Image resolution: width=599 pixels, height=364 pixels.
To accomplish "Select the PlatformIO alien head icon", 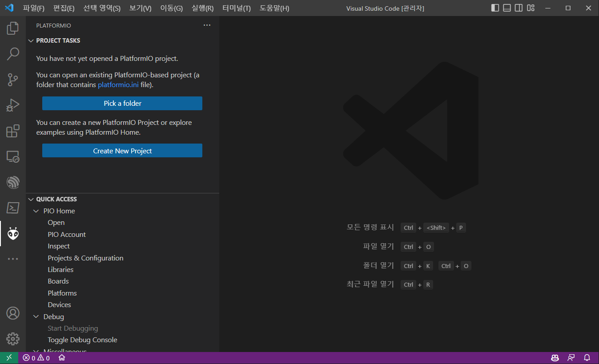I will tap(13, 234).
